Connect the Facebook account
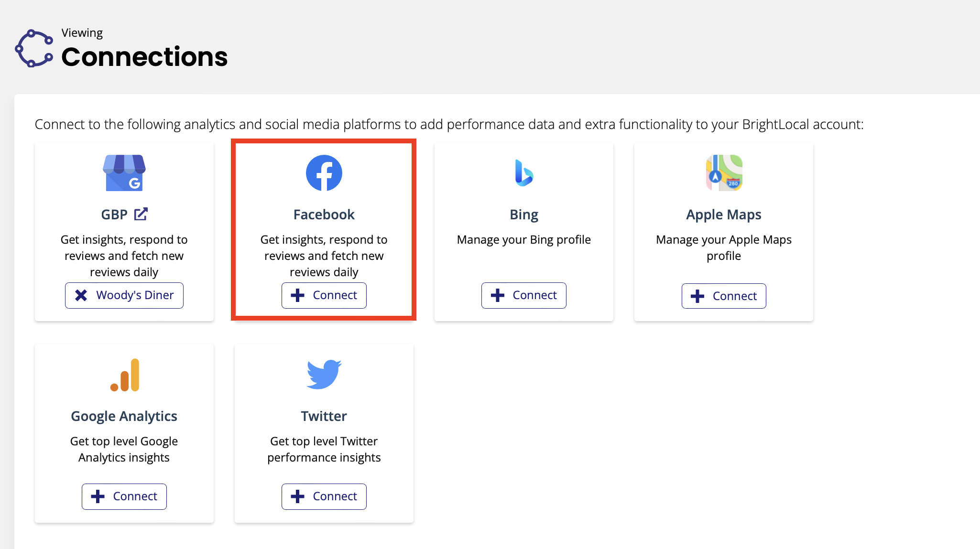The image size is (980, 549). [324, 295]
